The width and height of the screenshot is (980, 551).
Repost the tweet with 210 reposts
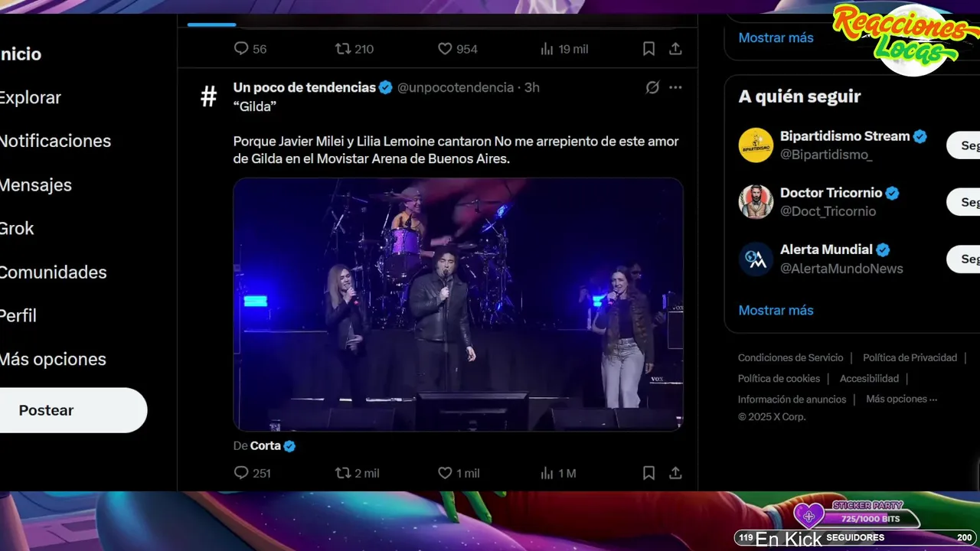pos(354,49)
